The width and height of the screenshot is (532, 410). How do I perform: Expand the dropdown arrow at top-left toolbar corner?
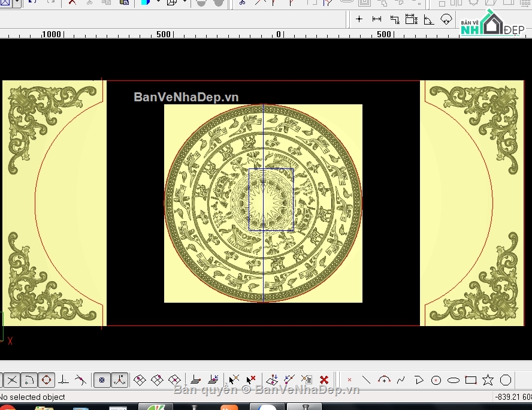(x=16, y=2)
